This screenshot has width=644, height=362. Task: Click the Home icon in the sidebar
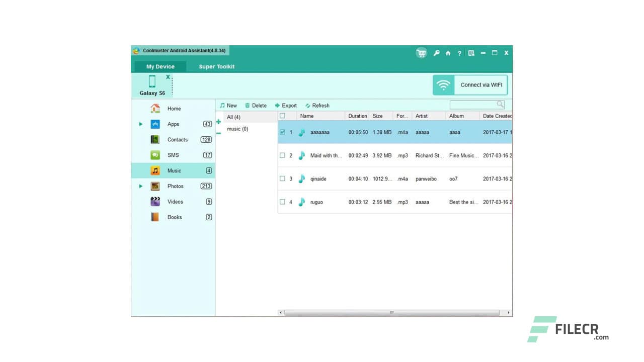(155, 108)
